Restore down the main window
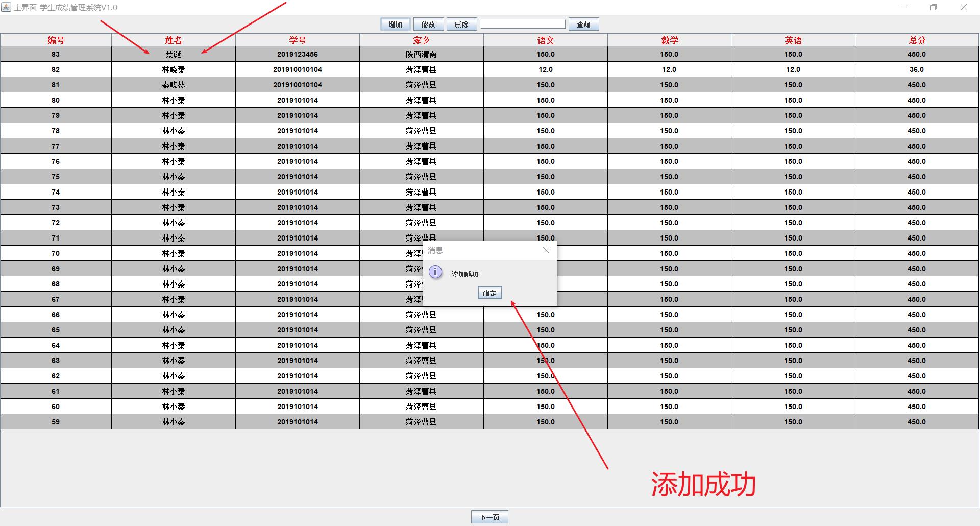Viewport: 980px width, 526px height. point(934,7)
